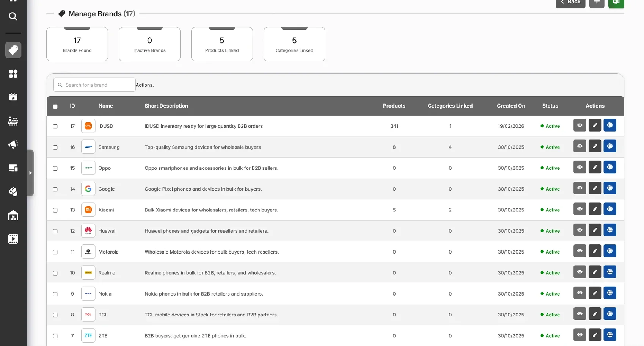Edit Motorola brand with pencil icon
The height and width of the screenshot is (346, 644).
click(595, 251)
